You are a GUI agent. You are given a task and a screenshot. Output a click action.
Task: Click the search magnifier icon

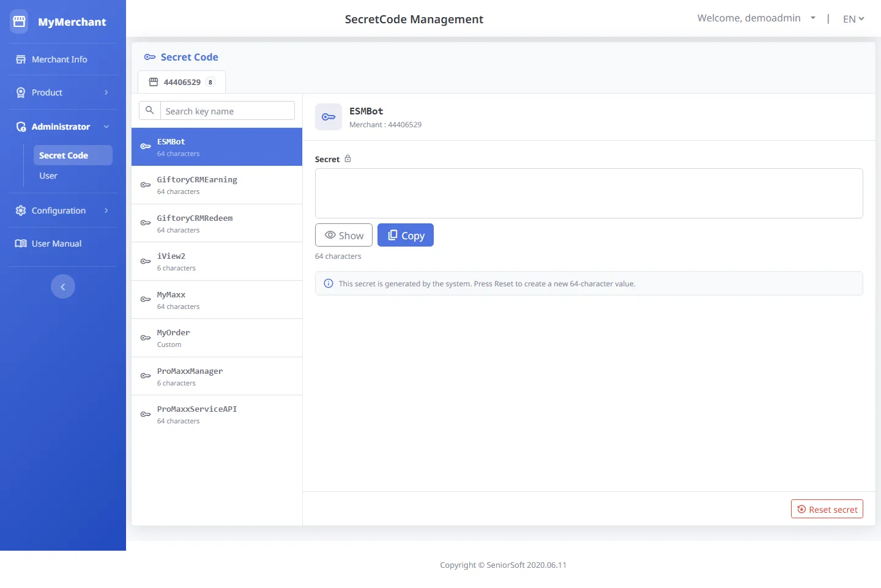coord(150,111)
